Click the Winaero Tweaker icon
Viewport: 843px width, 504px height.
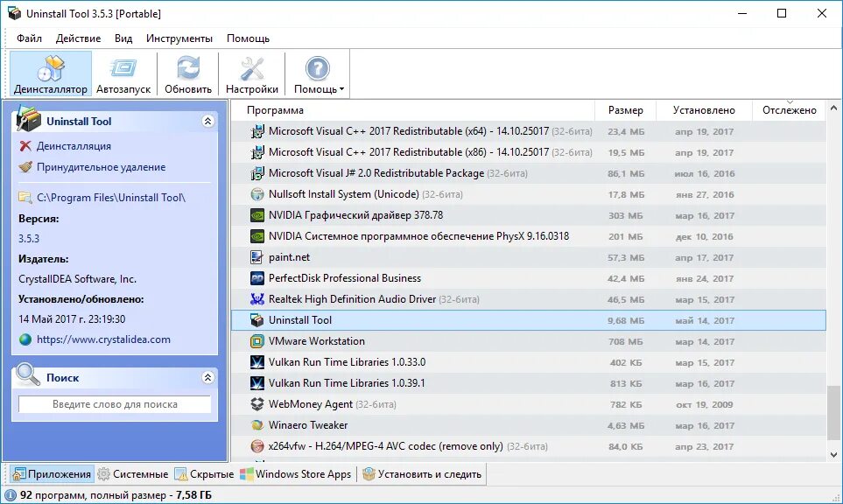pos(257,424)
